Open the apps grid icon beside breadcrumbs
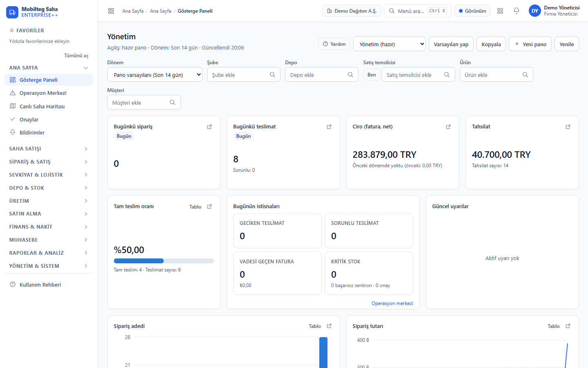This screenshot has height=368, width=588. 111,11
